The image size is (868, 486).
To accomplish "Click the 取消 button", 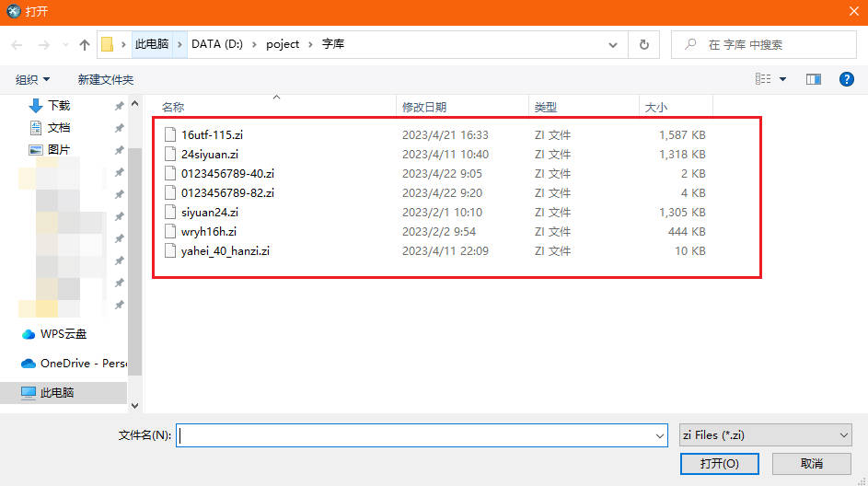I will (811, 463).
